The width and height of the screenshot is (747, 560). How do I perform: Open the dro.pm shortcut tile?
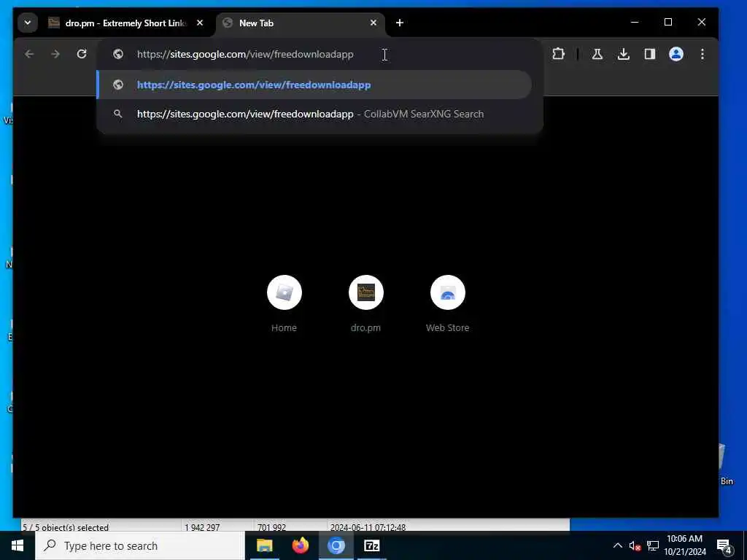[x=366, y=304]
